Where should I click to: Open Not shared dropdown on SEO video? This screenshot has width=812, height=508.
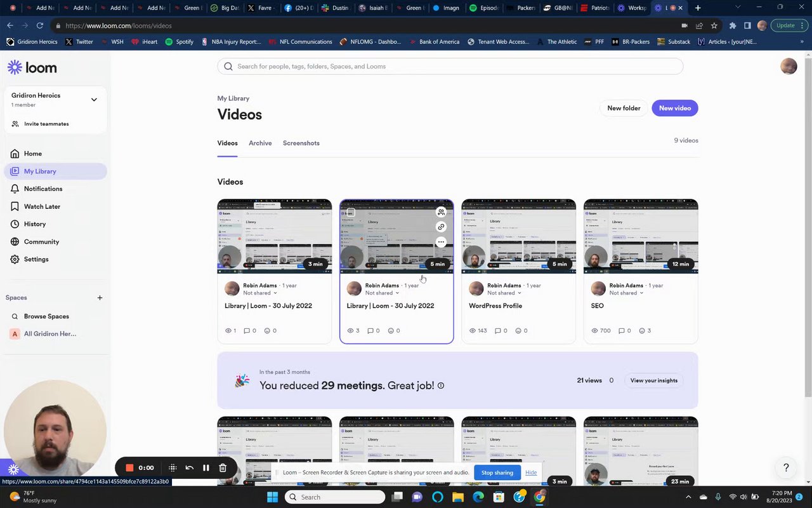coord(627,293)
